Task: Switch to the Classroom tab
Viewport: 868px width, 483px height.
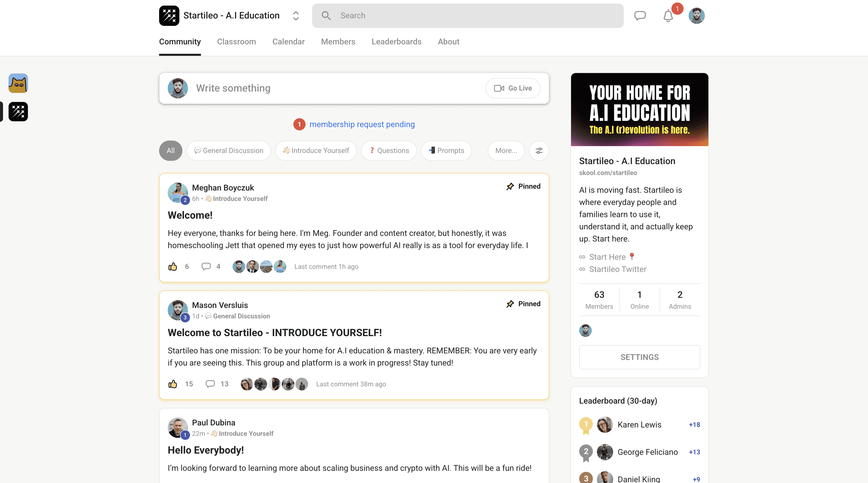Action: pyautogui.click(x=236, y=42)
